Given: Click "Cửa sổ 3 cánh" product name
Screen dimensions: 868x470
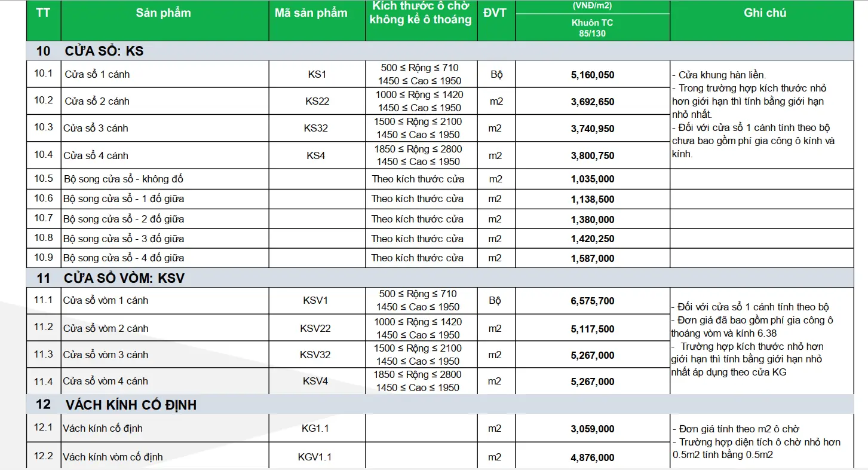Looking at the screenshot, I should (x=96, y=128).
